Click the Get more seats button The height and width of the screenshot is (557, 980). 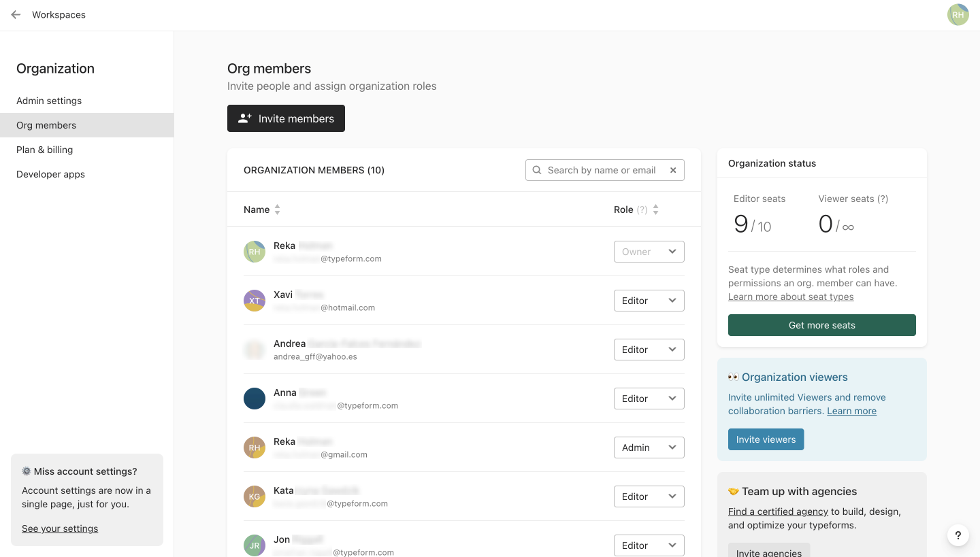pos(821,325)
